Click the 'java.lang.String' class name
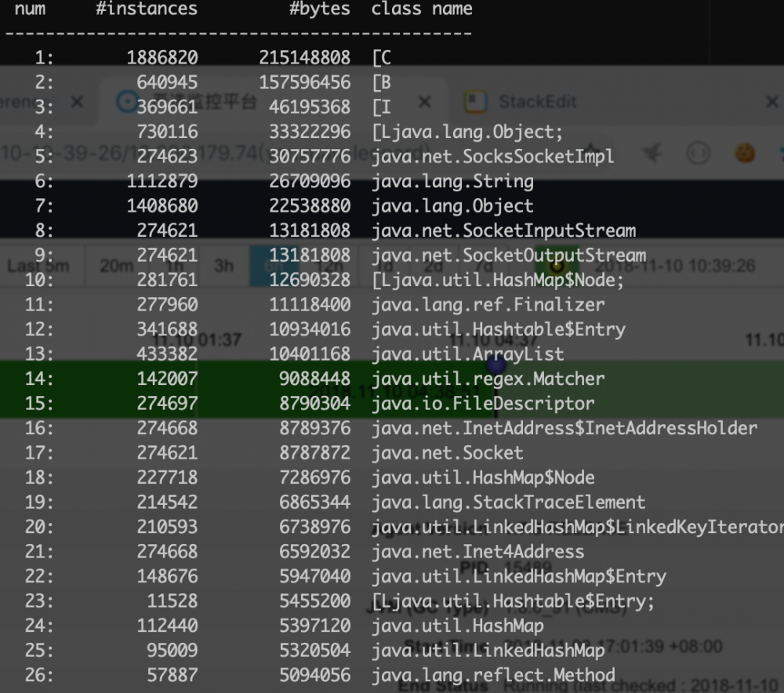 pyautogui.click(x=452, y=181)
